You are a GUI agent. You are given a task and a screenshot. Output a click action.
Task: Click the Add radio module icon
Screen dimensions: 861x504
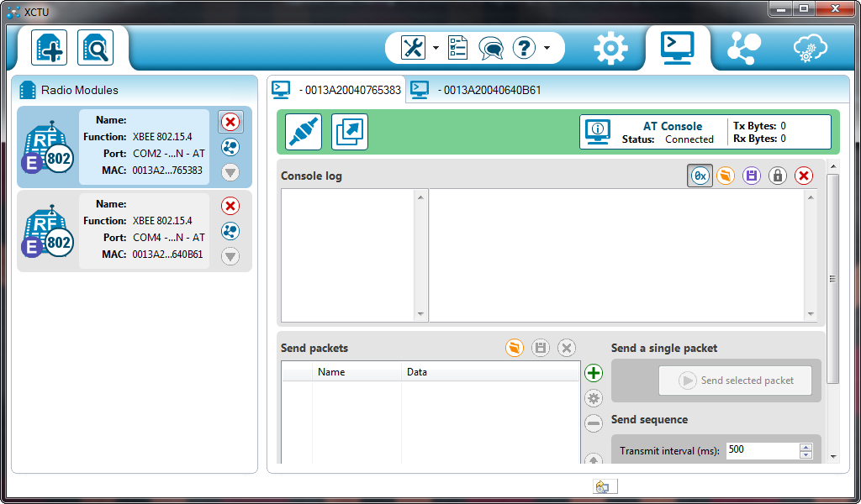pyautogui.click(x=50, y=48)
